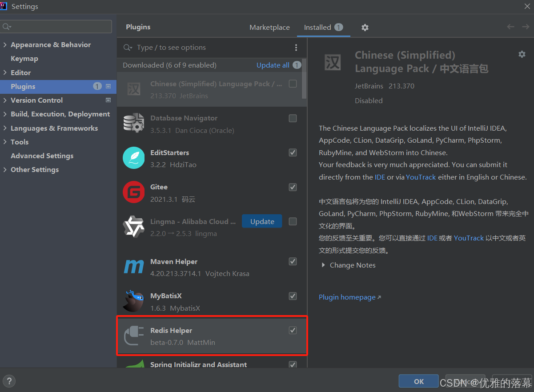Expand Tools settings node
534x392 pixels.
click(5, 142)
